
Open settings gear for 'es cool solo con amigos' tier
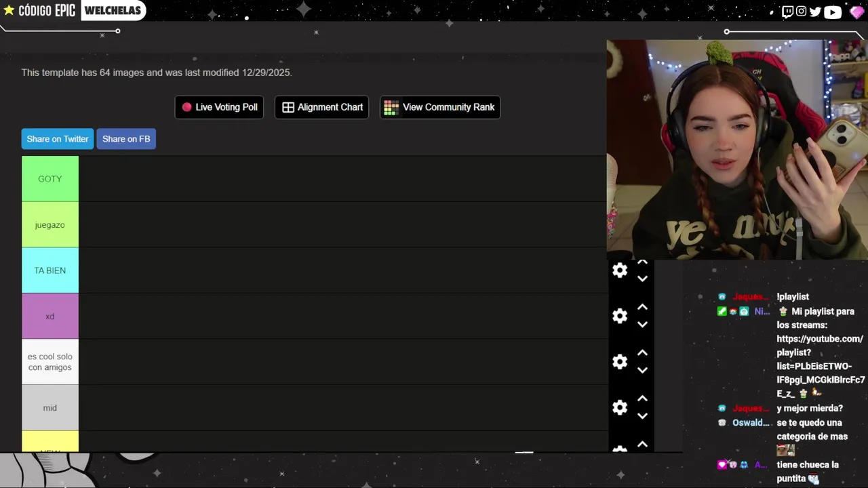620,362
